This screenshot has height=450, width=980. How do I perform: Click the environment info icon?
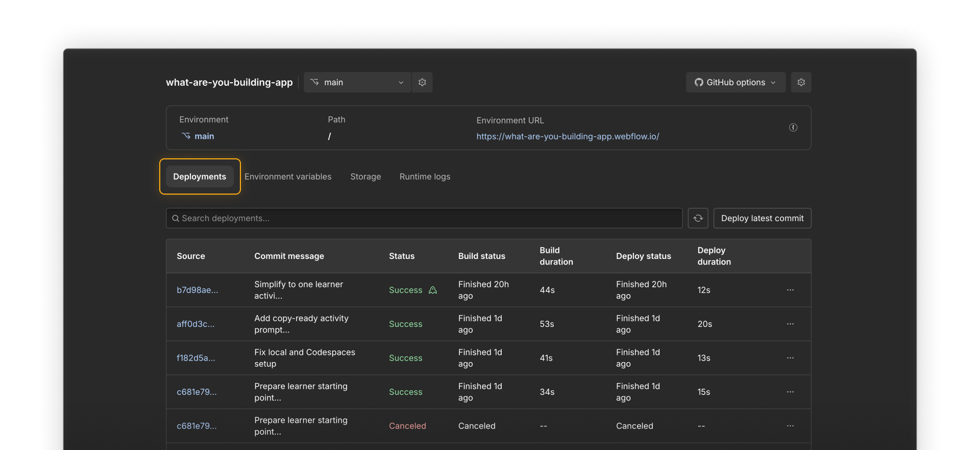tap(793, 128)
